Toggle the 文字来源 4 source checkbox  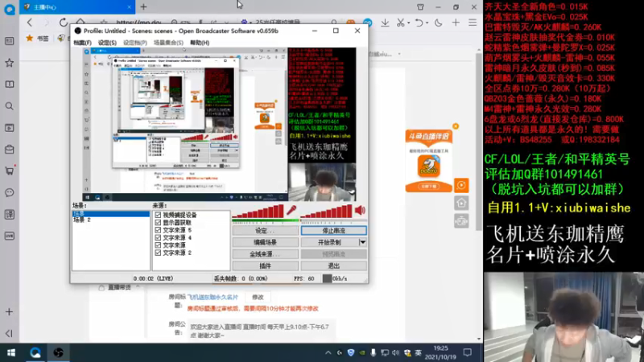click(x=158, y=237)
